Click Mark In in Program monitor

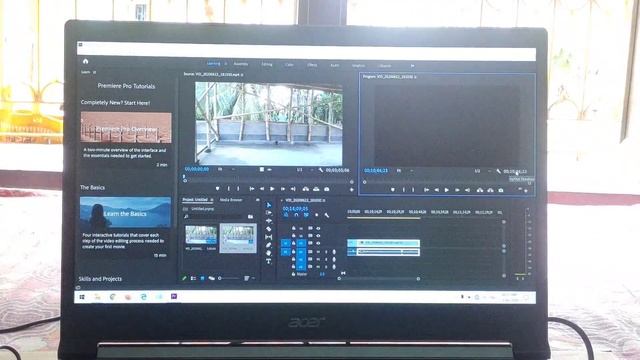(403, 190)
